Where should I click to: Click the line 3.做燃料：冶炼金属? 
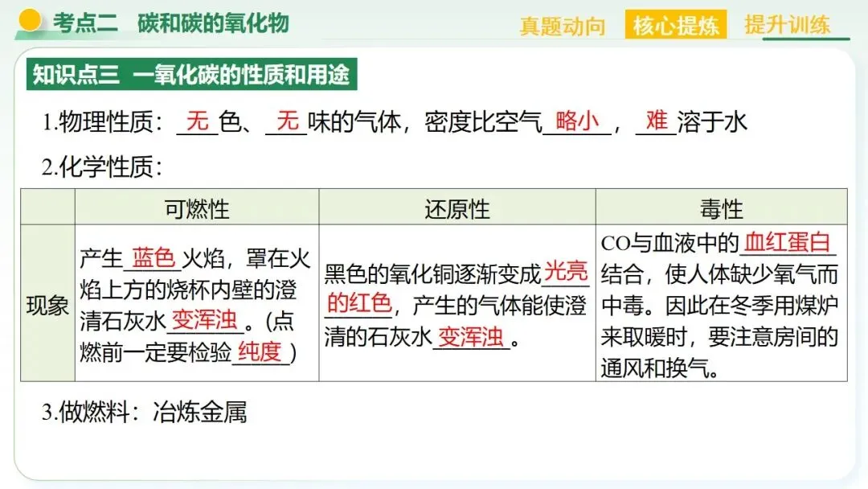tap(144, 413)
